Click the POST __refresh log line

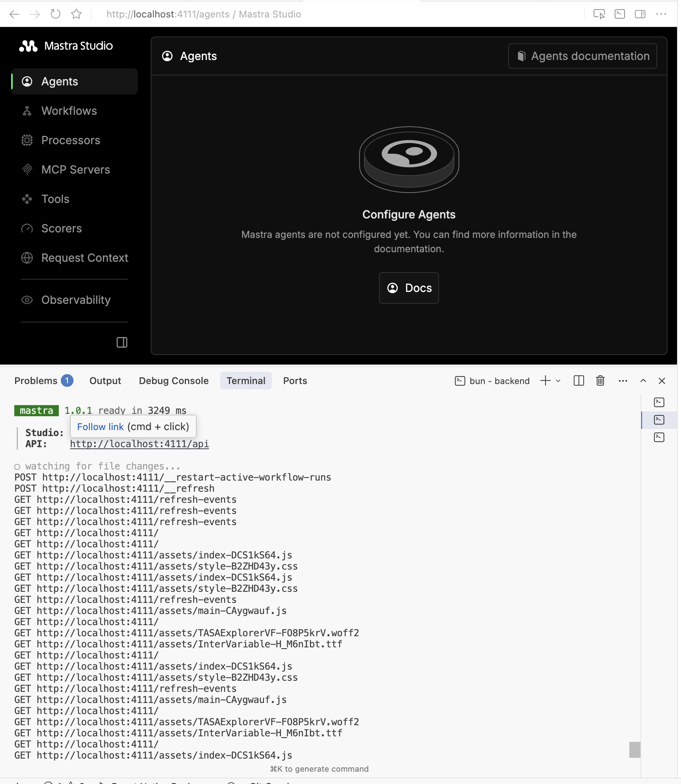pos(114,489)
